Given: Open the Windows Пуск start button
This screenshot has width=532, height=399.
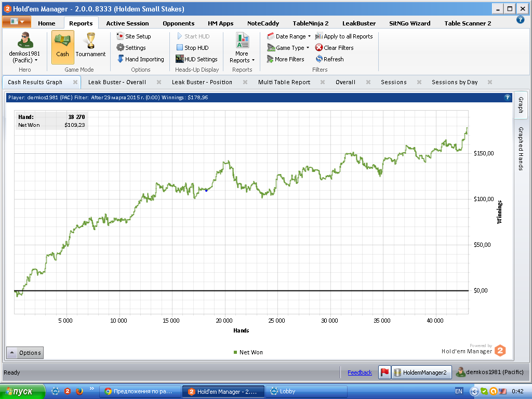Looking at the screenshot, I should [x=22, y=392].
